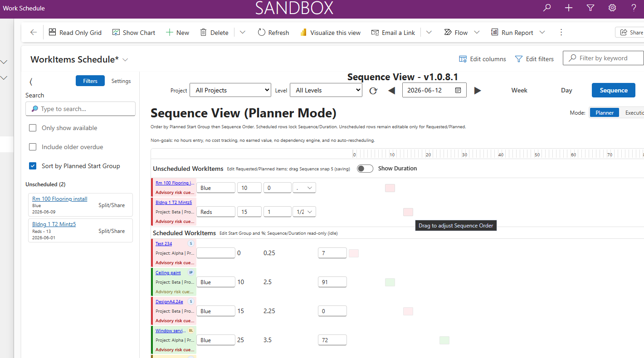Toggle the Show Duration switch
This screenshot has width=644, height=358.
click(x=365, y=169)
